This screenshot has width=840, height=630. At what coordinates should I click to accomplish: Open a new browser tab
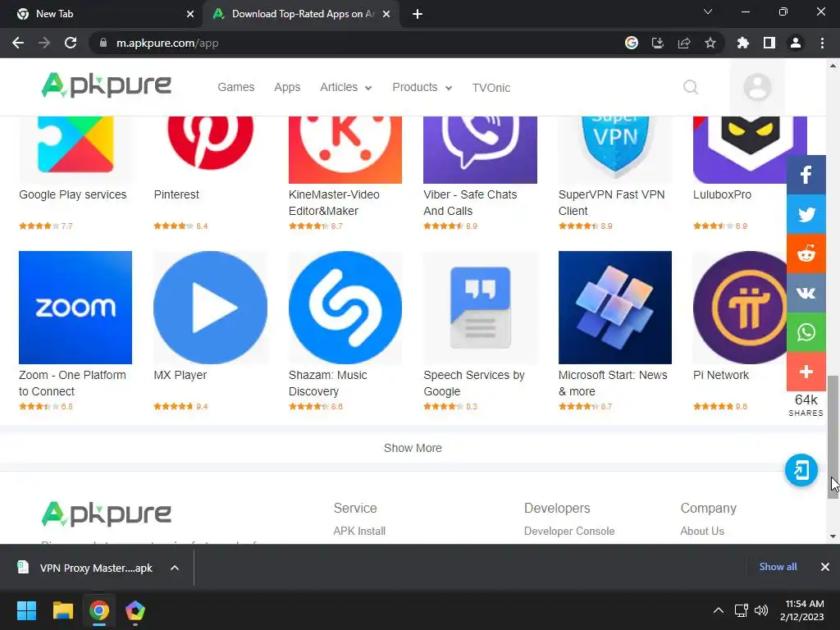pos(418,14)
